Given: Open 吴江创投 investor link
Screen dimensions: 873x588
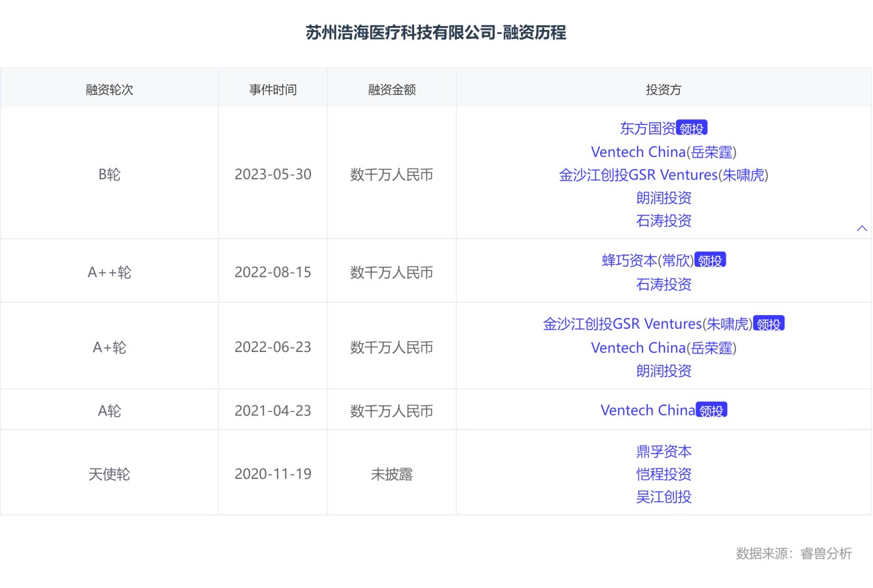Looking at the screenshot, I should coord(664,497).
